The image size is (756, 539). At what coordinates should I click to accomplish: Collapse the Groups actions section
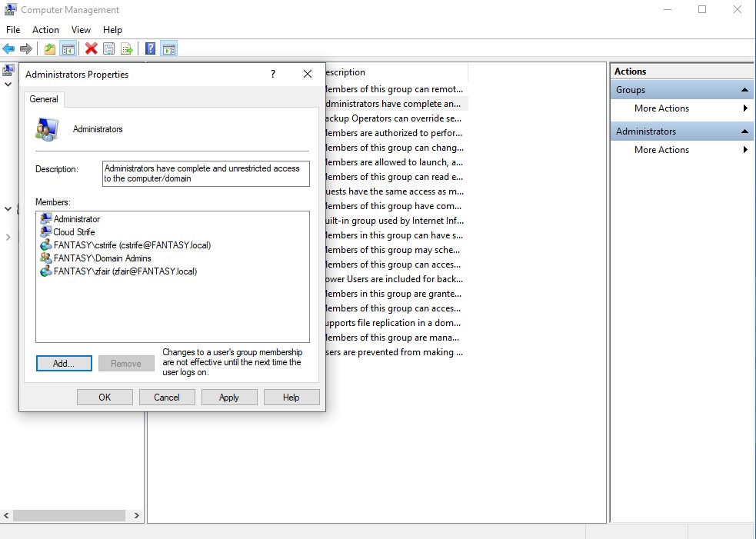tap(744, 90)
